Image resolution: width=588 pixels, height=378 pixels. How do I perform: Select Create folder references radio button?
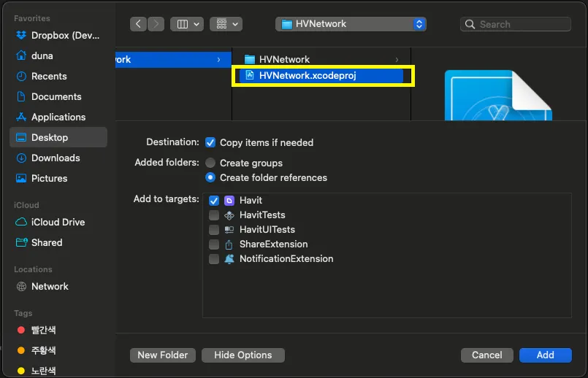pyautogui.click(x=210, y=177)
